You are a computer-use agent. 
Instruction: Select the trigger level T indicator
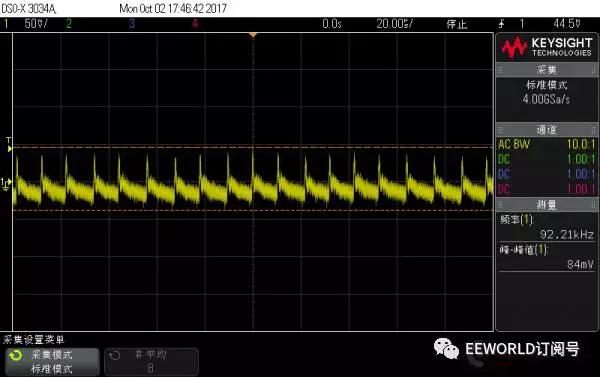click(x=9, y=144)
